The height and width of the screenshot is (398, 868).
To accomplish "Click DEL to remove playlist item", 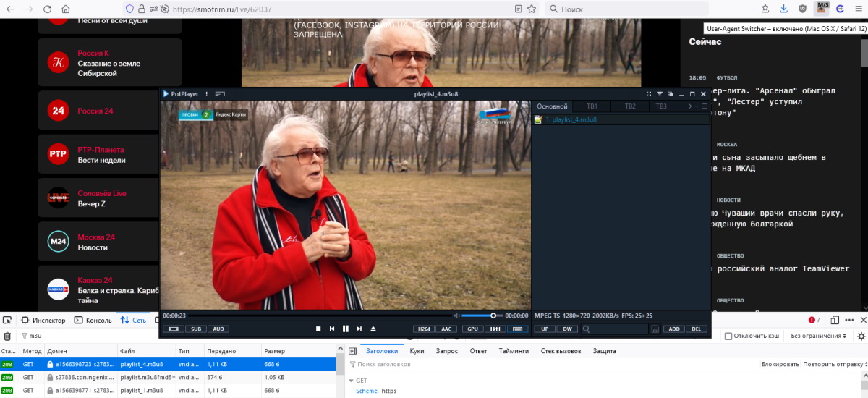I will pyautogui.click(x=697, y=329).
